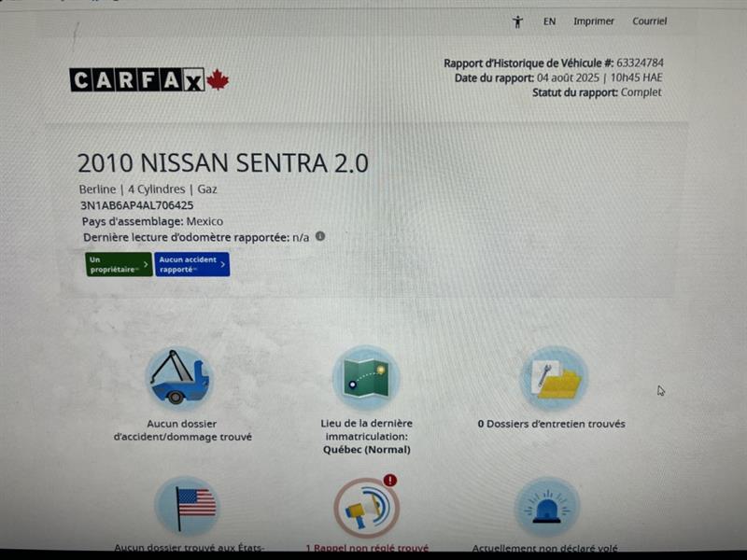The height and width of the screenshot is (560, 747).
Task: Open odometer reading info icon
Action: click(x=320, y=236)
